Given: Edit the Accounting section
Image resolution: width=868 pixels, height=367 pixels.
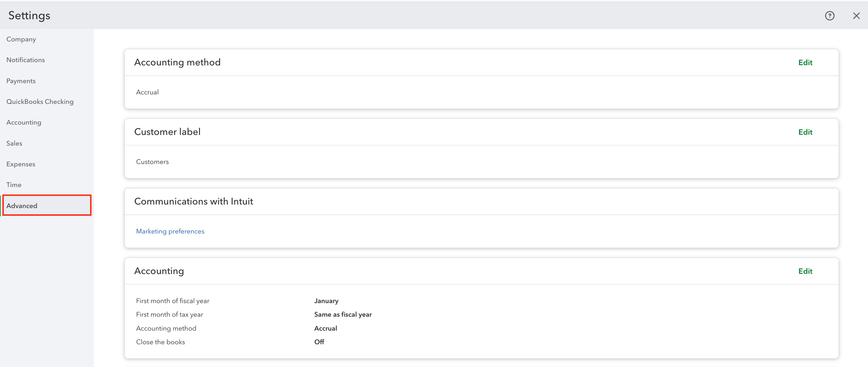Looking at the screenshot, I should coord(806,271).
